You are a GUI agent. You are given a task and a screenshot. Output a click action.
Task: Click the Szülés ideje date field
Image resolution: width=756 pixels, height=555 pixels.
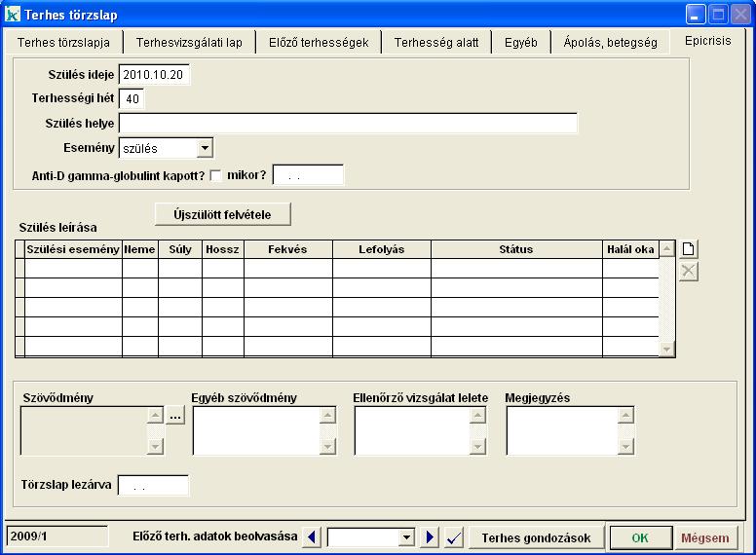154,75
